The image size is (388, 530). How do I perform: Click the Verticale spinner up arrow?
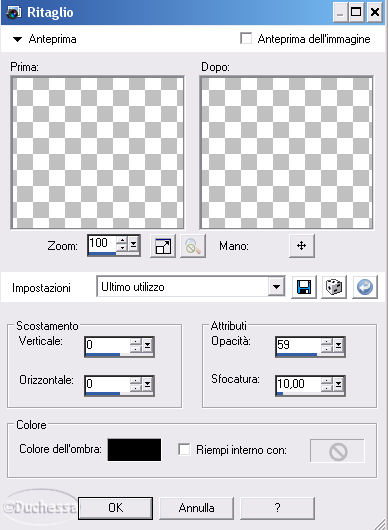pos(136,341)
